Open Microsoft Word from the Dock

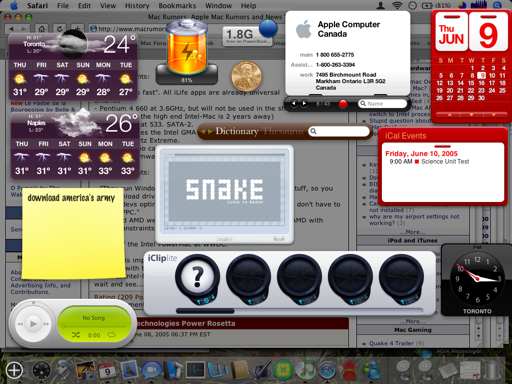click(x=217, y=370)
